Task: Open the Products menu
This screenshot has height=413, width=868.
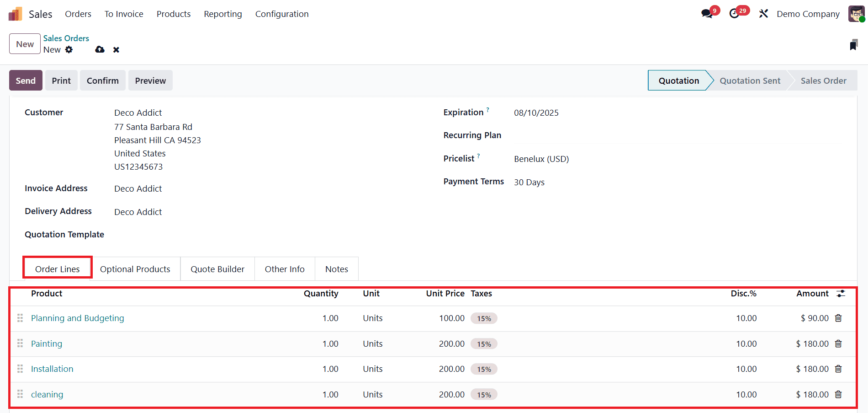Action: (174, 14)
